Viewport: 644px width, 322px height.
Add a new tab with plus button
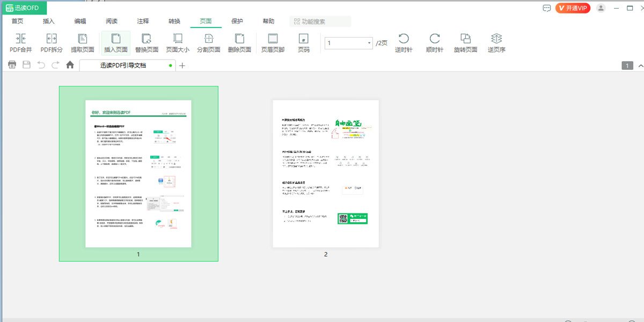tap(182, 65)
